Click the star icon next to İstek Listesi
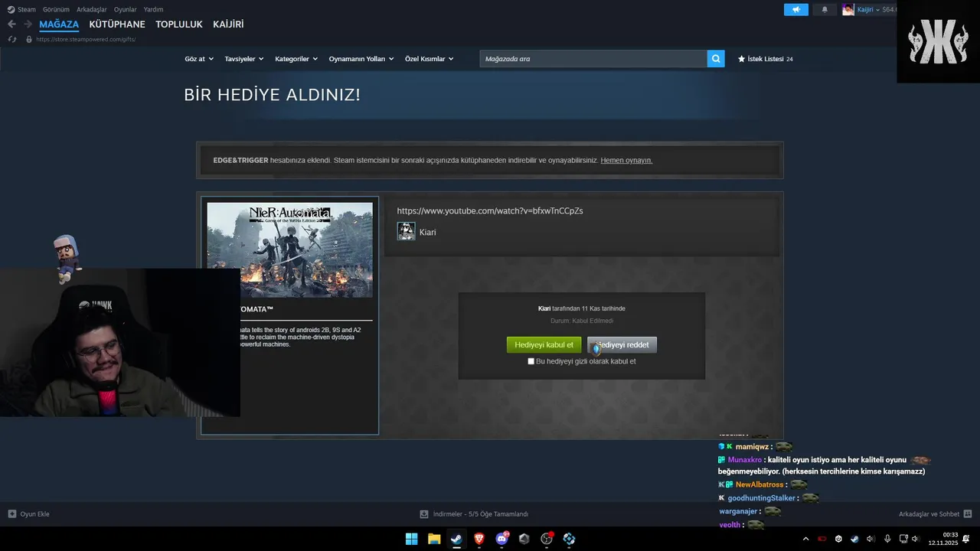Screen dimensions: 980x551 741,58
